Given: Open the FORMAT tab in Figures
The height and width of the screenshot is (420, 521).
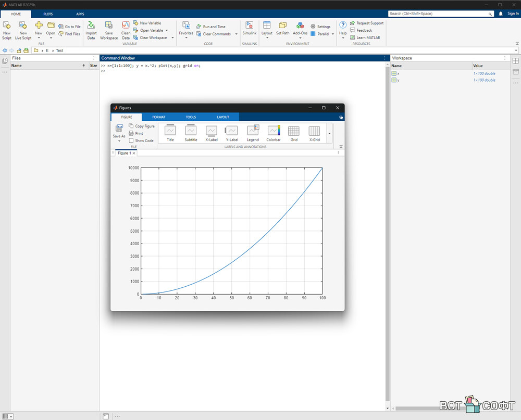Looking at the screenshot, I should point(158,117).
